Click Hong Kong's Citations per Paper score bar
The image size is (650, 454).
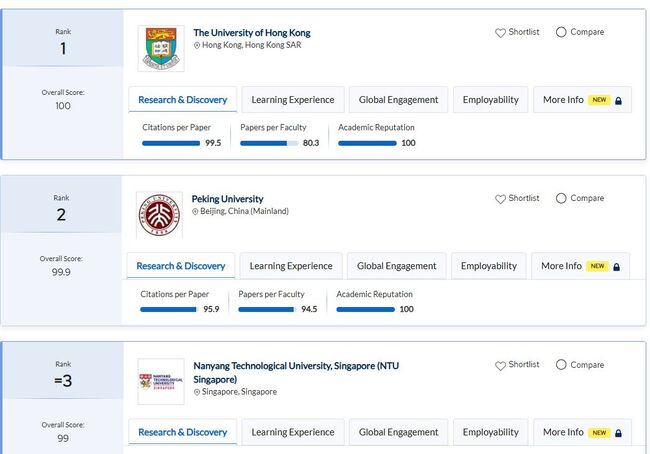(x=171, y=143)
